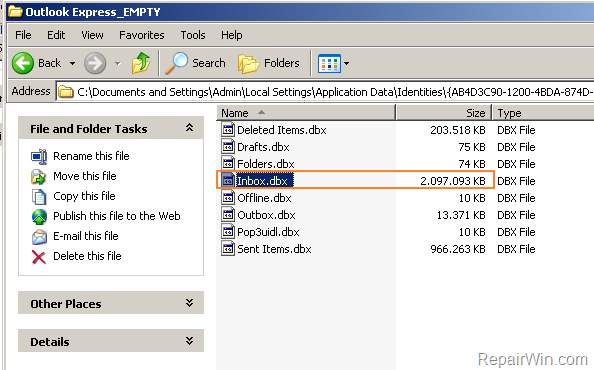
Task: Click the envelope E-mail this file icon
Action: click(x=39, y=237)
